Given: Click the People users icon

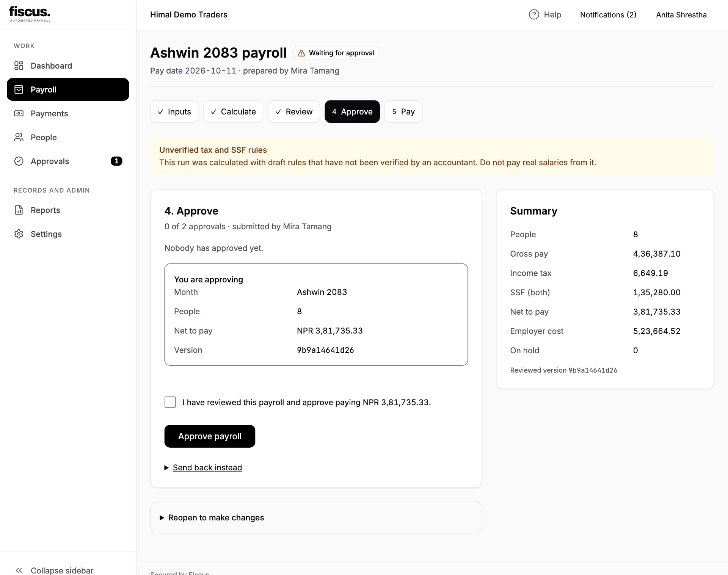Looking at the screenshot, I should pyautogui.click(x=19, y=137).
